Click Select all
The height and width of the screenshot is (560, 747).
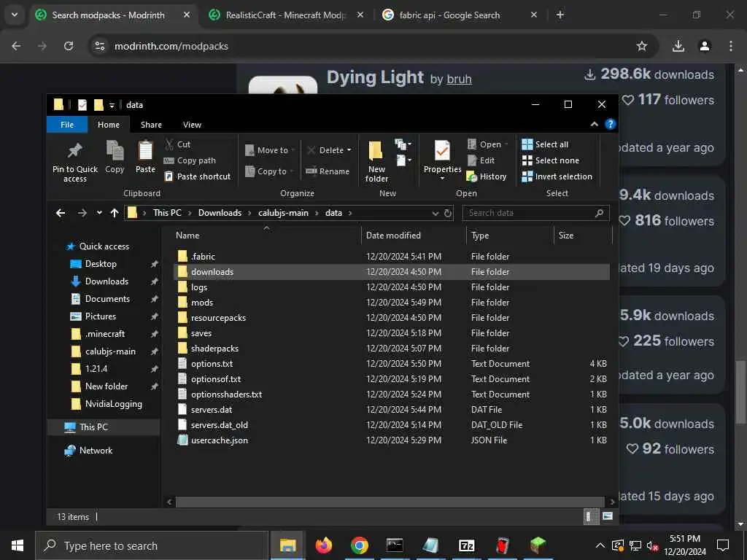(545, 144)
